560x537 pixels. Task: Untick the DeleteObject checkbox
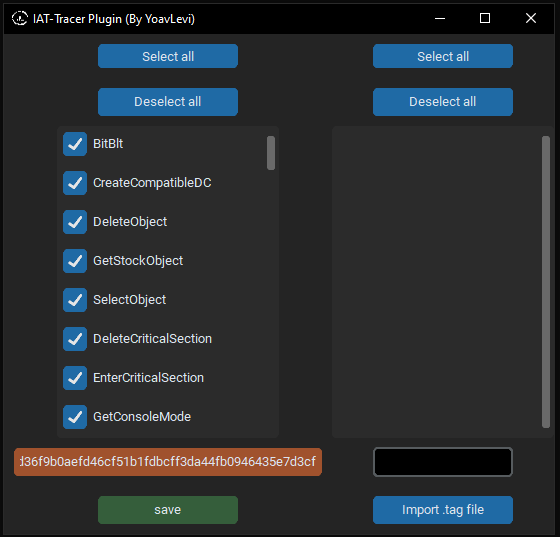coord(75,222)
